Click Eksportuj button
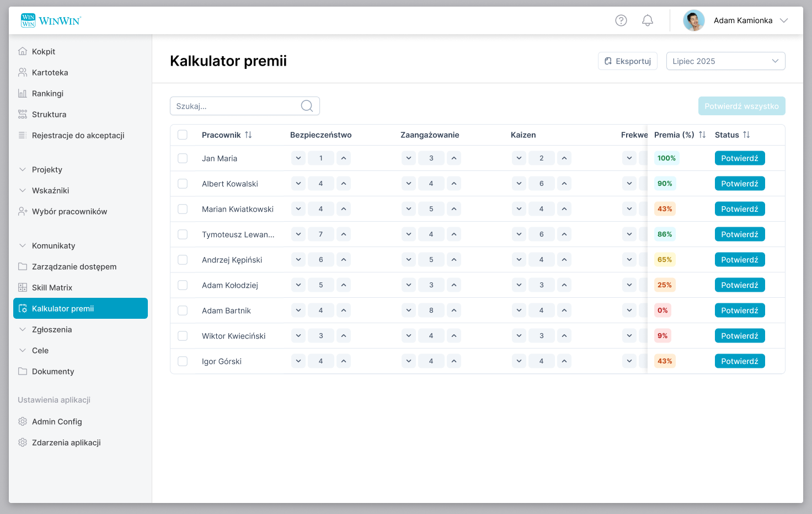812x514 pixels. pos(628,61)
